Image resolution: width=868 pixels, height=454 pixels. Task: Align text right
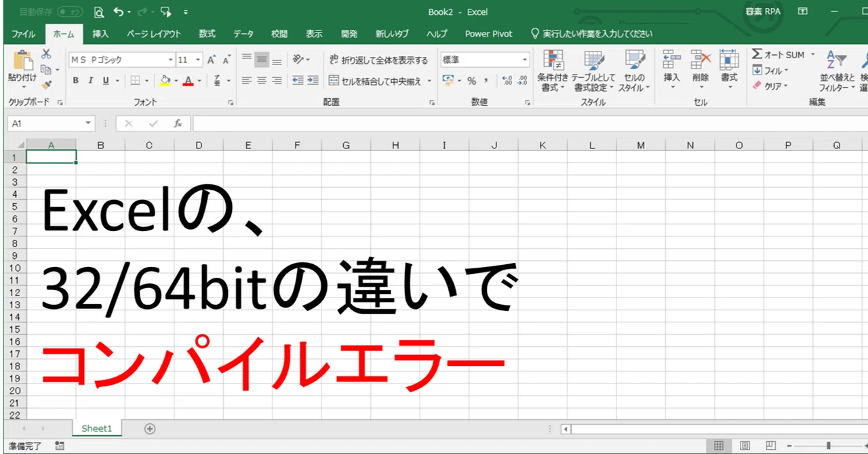(x=277, y=81)
